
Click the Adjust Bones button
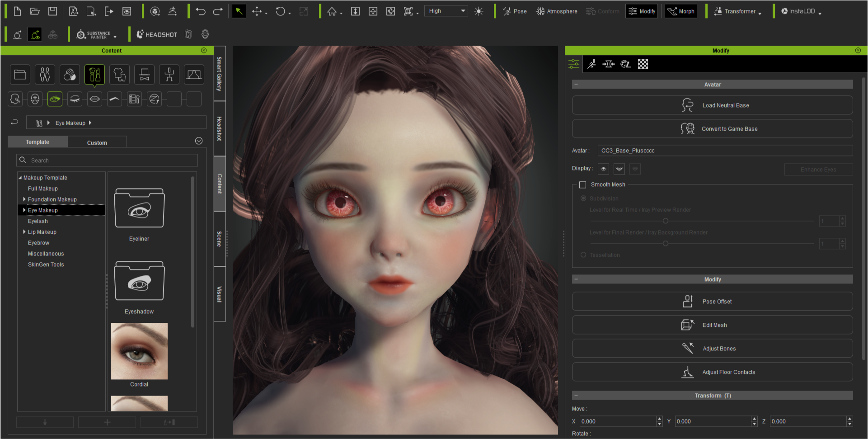pyautogui.click(x=713, y=349)
